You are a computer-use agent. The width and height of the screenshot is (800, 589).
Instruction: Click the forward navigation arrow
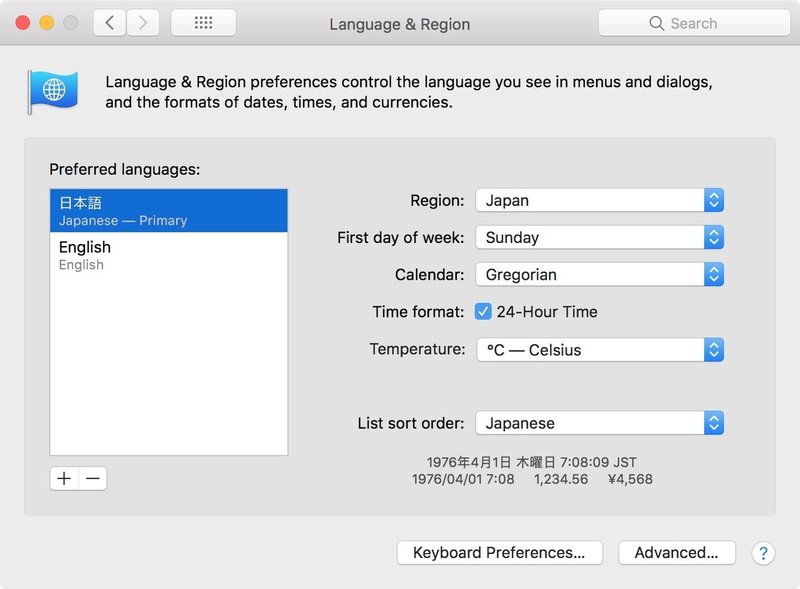tap(143, 23)
